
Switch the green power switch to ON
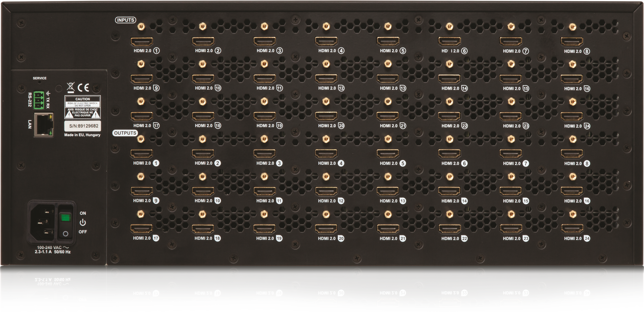pos(66,217)
